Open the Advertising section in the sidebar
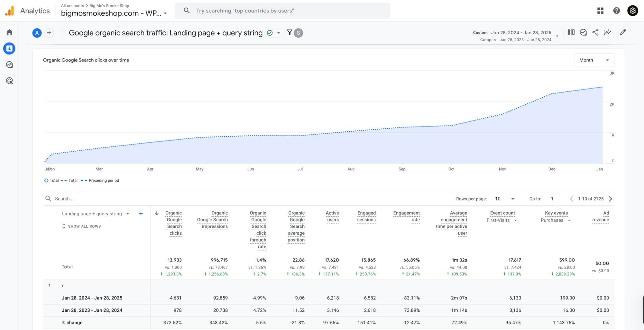Viewport: 644px width, 330px height. (9, 81)
